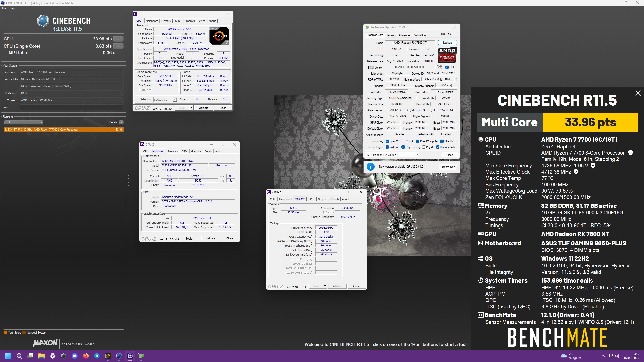Open the Bench tab in the top CPU-Z window
This screenshot has width=644, height=362.
tap(201, 21)
